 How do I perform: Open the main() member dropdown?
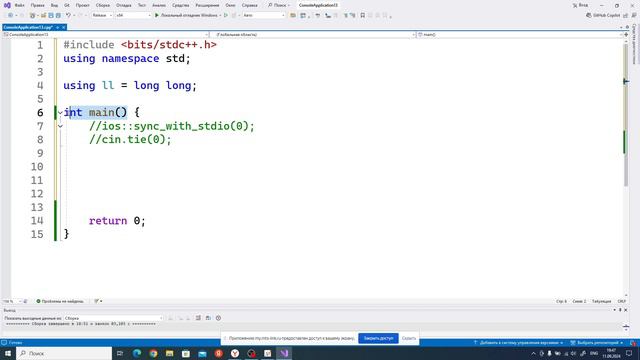coord(520,35)
